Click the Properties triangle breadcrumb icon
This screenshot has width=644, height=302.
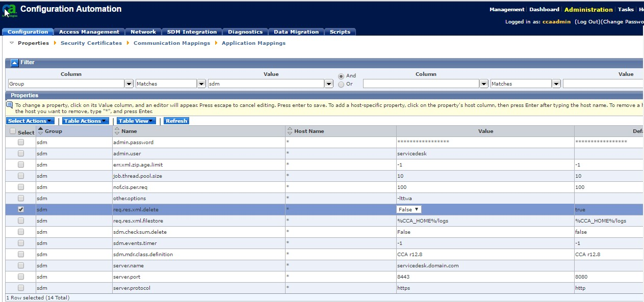[x=12, y=43]
